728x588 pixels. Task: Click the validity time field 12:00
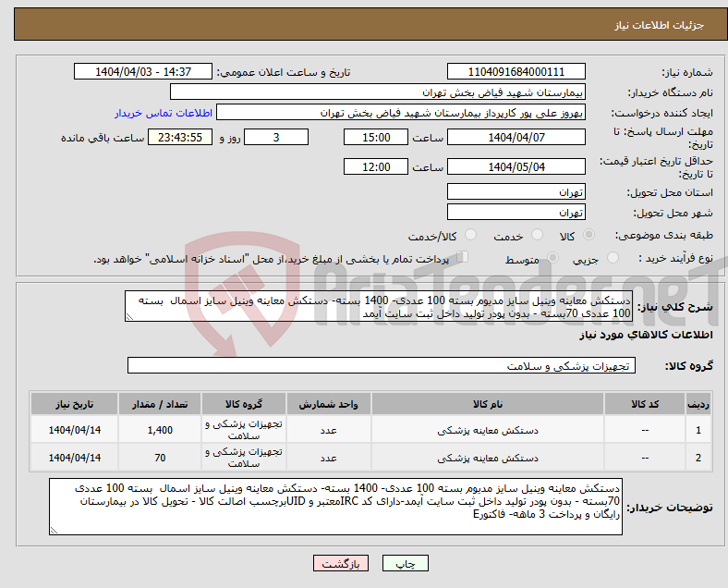click(376, 166)
